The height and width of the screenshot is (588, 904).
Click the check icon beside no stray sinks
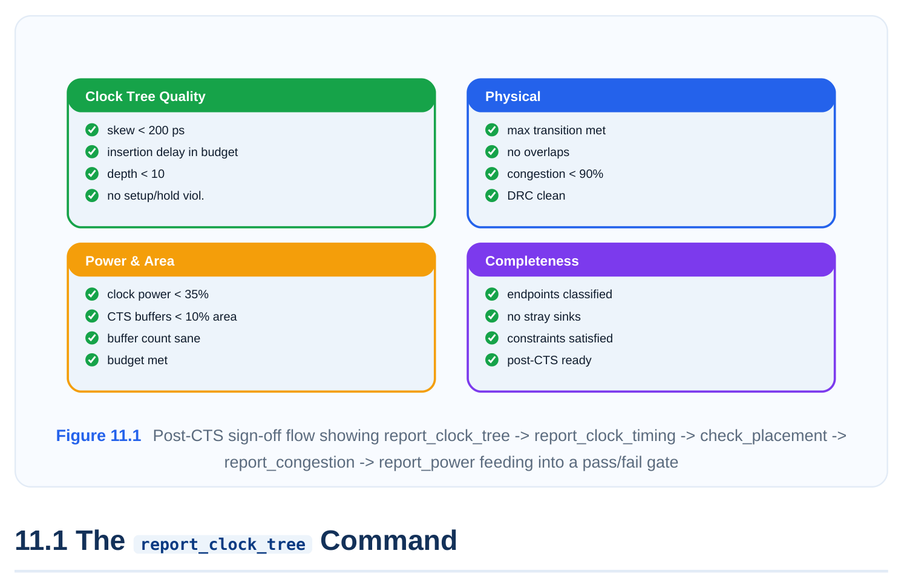(492, 316)
